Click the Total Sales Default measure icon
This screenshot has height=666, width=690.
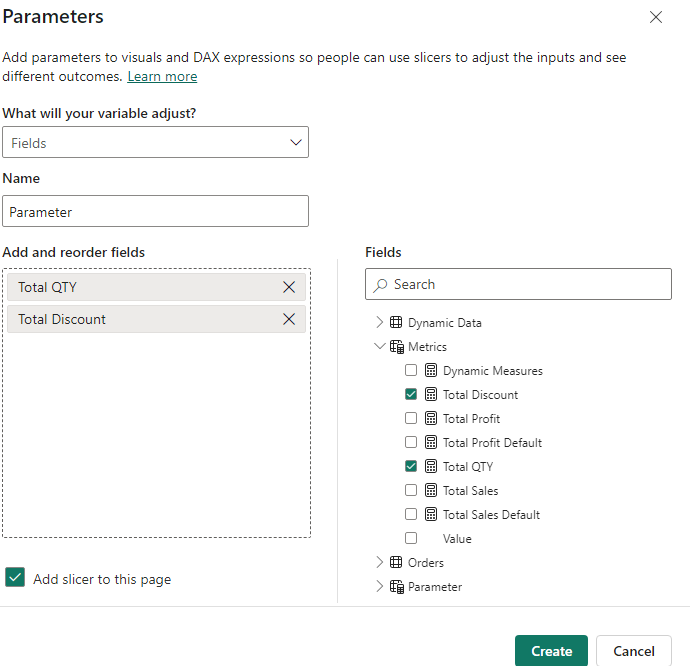click(x=431, y=514)
